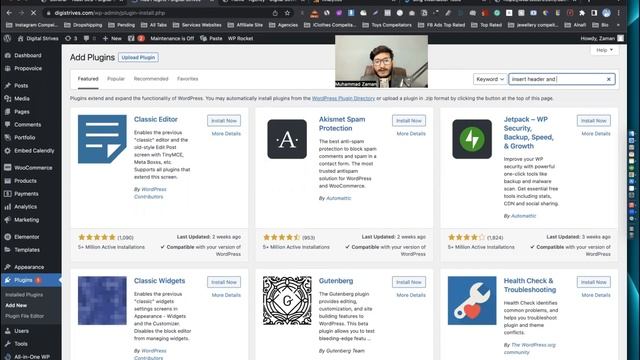Image resolution: width=640 pixels, height=360 pixels.
Task: Open the Media library
Action: (x=22, y=98)
